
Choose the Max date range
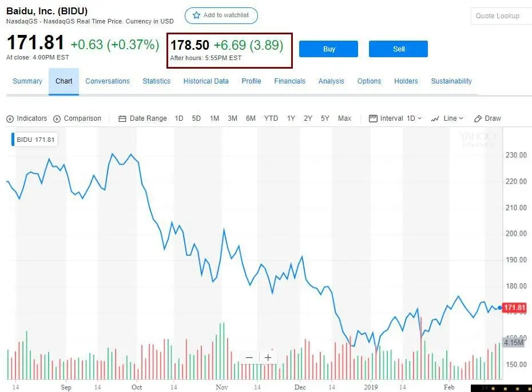[x=344, y=118]
